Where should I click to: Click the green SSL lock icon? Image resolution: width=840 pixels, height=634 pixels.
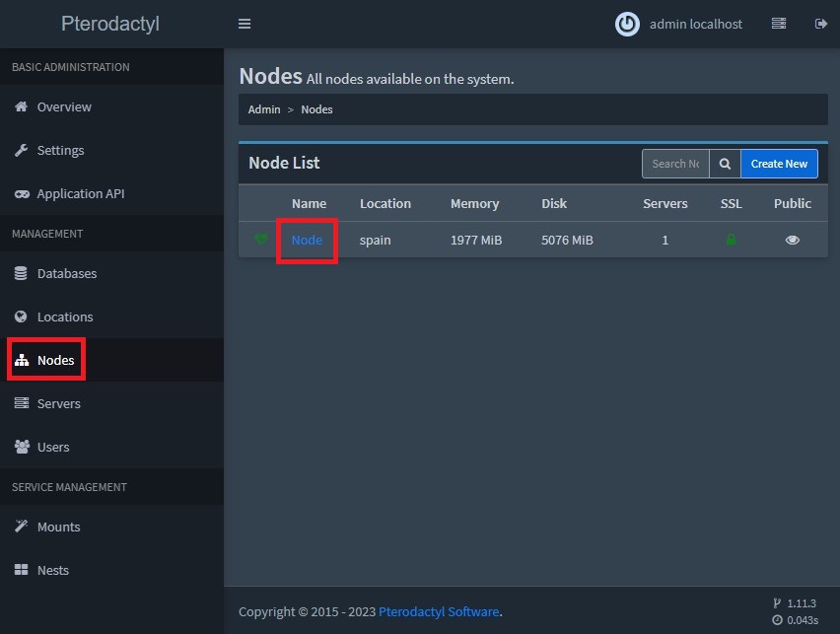731,239
